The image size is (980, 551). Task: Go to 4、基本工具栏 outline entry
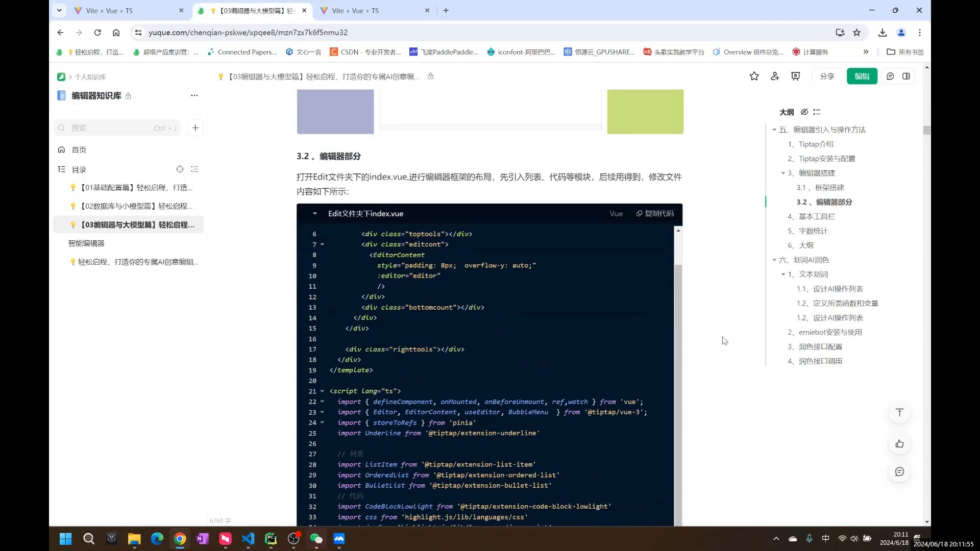pyautogui.click(x=811, y=217)
